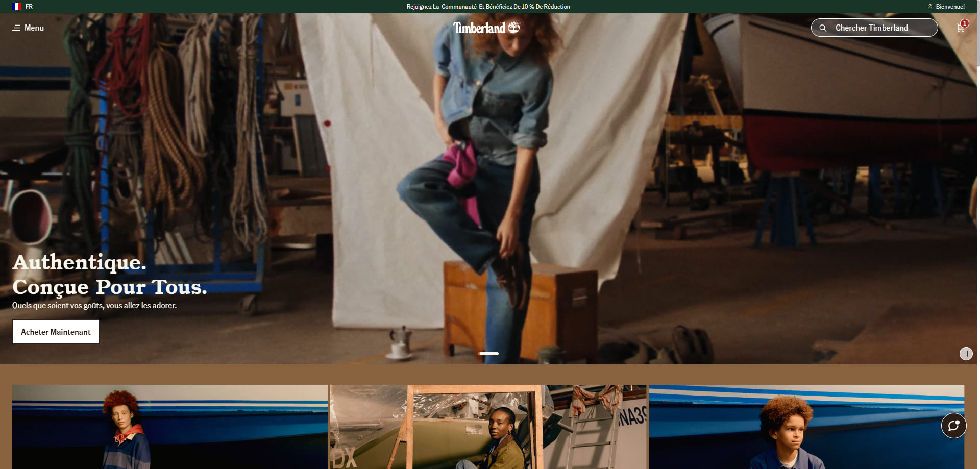Click the 'Authentique. Conçue Pour Tous.' headline

(x=110, y=275)
